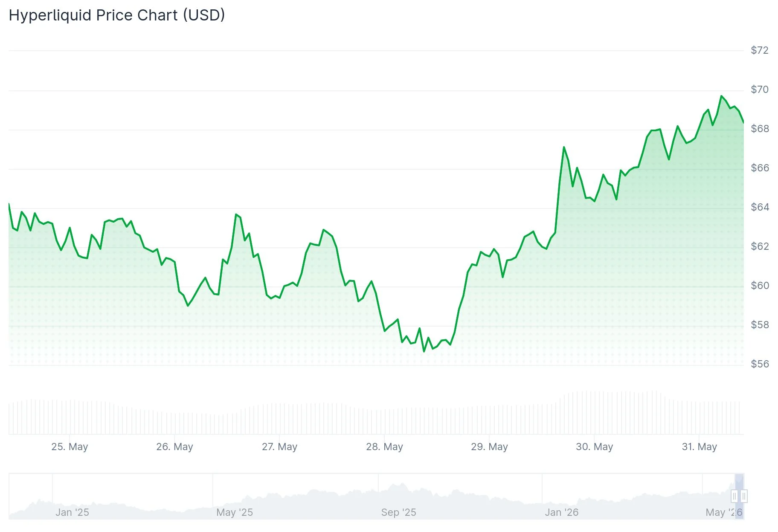
Task: Click the $58 price axis label
Action: 760,325
